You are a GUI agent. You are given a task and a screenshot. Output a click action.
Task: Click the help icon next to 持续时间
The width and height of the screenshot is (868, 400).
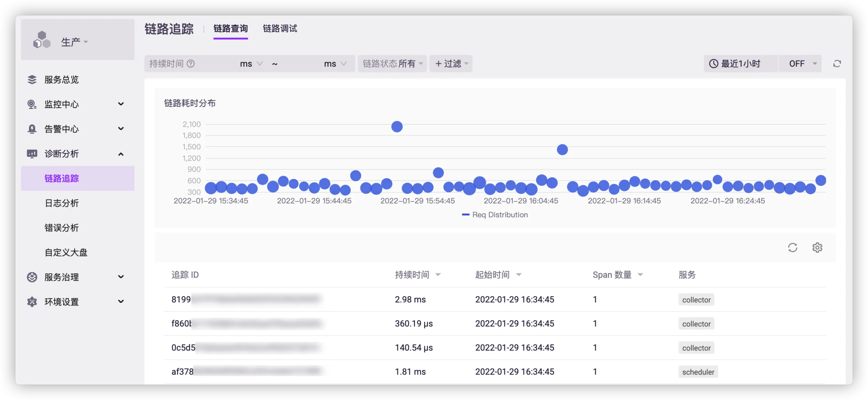click(191, 64)
